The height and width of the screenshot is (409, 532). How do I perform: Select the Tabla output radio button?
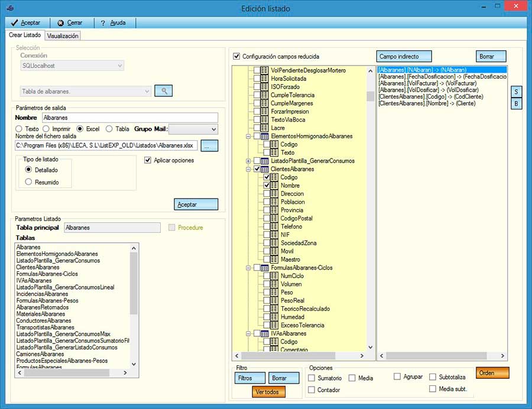pos(109,129)
